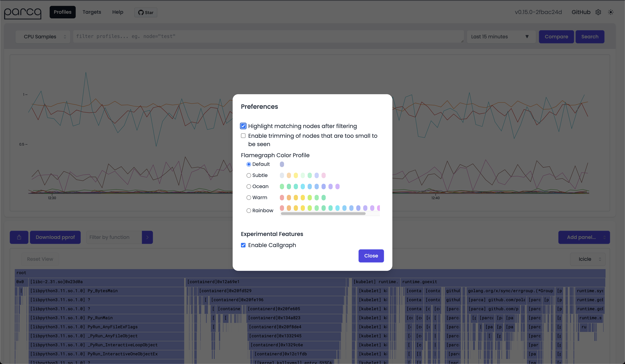Enable trimming of small nodes checkbox

click(x=243, y=136)
